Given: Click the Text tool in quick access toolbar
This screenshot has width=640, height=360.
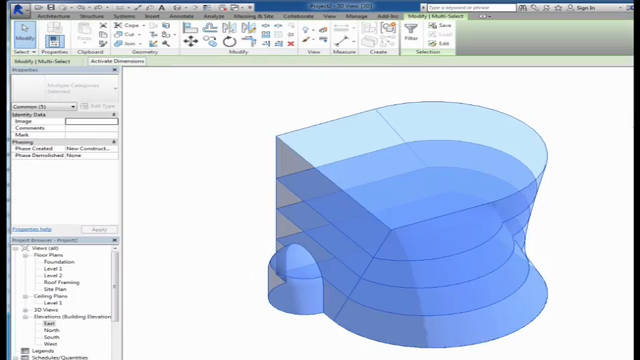Looking at the screenshot, I should pos(162,7).
